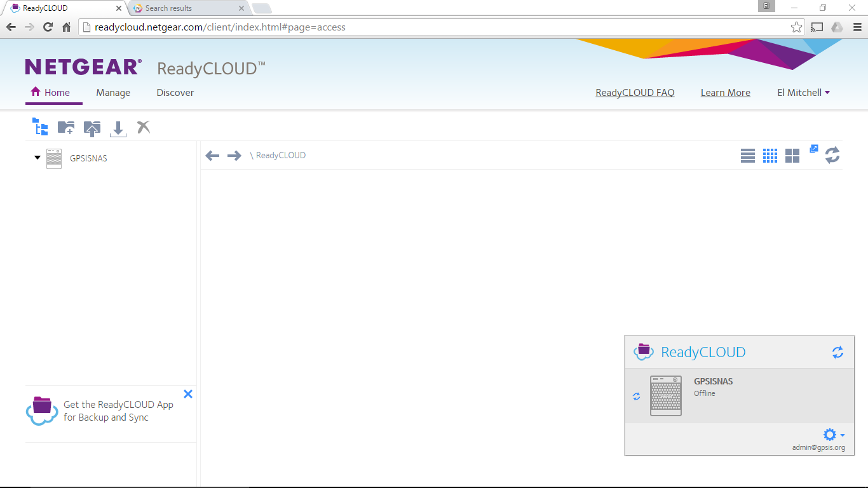This screenshot has width=868, height=488.
Task: Close the ReadyCLOUD App banner
Action: (x=188, y=394)
